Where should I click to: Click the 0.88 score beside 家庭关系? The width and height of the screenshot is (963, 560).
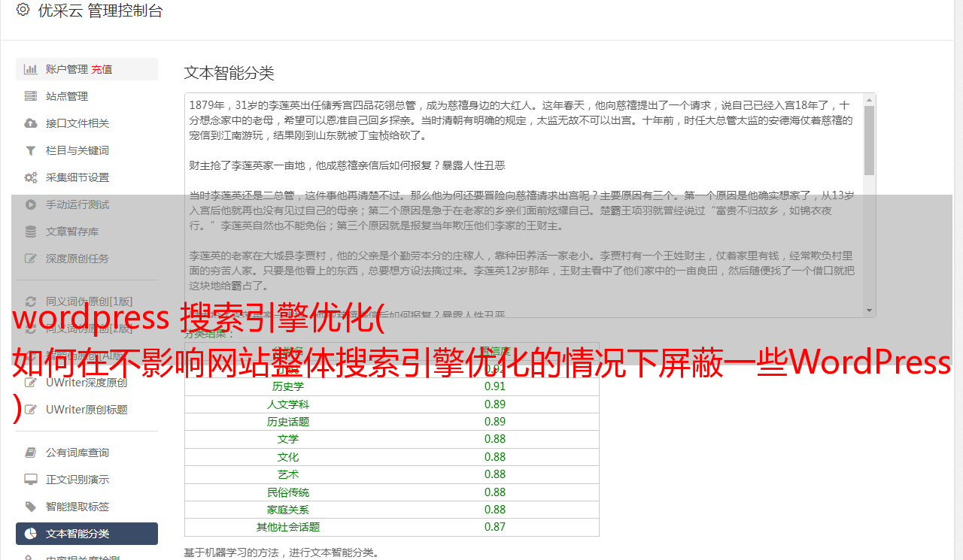click(x=495, y=510)
